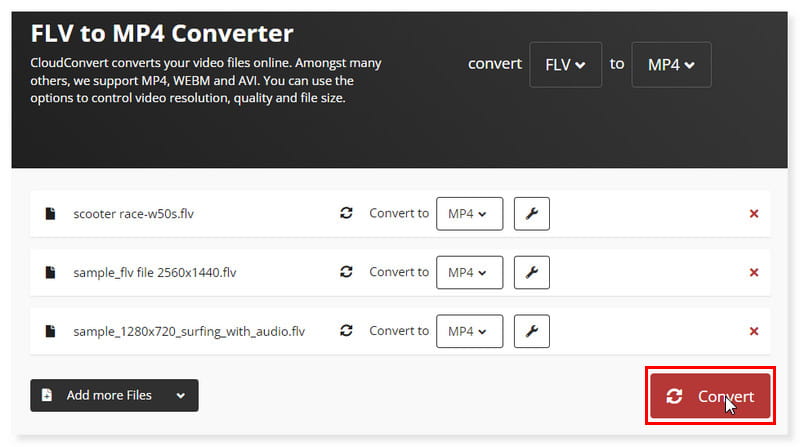The height and width of the screenshot is (447, 800).
Task: Start conversion with the red Convert button
Action: pyautogui.click(x=710, y=396)
